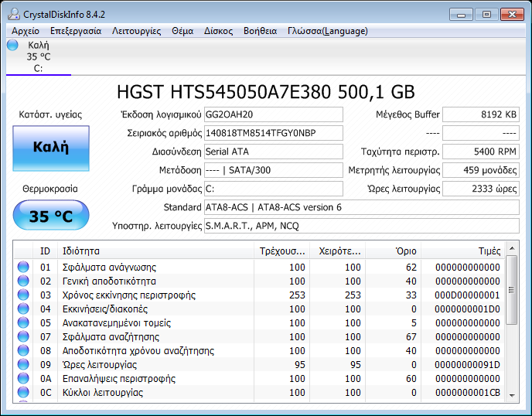The height and width of the screenshot is (416, 532).
Task: Open the Γλώσσα(Language) menu
Action: pyautogui.click(x=327, y=31)
